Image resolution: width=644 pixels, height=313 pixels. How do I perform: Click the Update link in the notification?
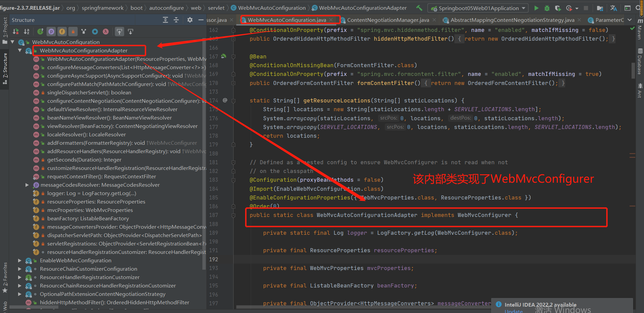[513, 311]
